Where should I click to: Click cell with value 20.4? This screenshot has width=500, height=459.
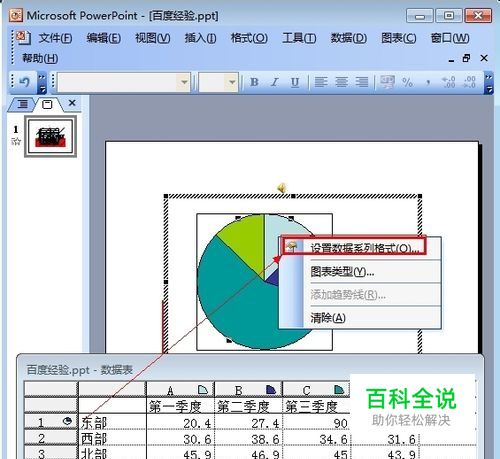[180, 422]
